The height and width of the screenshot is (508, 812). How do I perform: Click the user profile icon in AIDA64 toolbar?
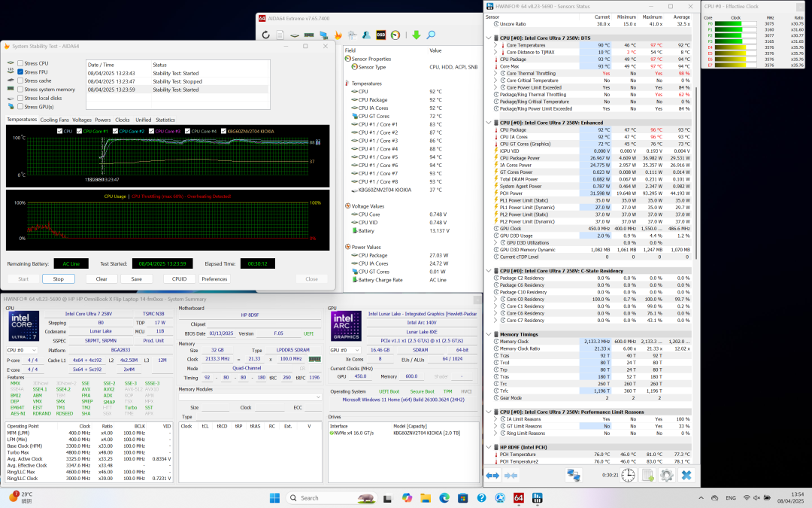coord(367,35)
